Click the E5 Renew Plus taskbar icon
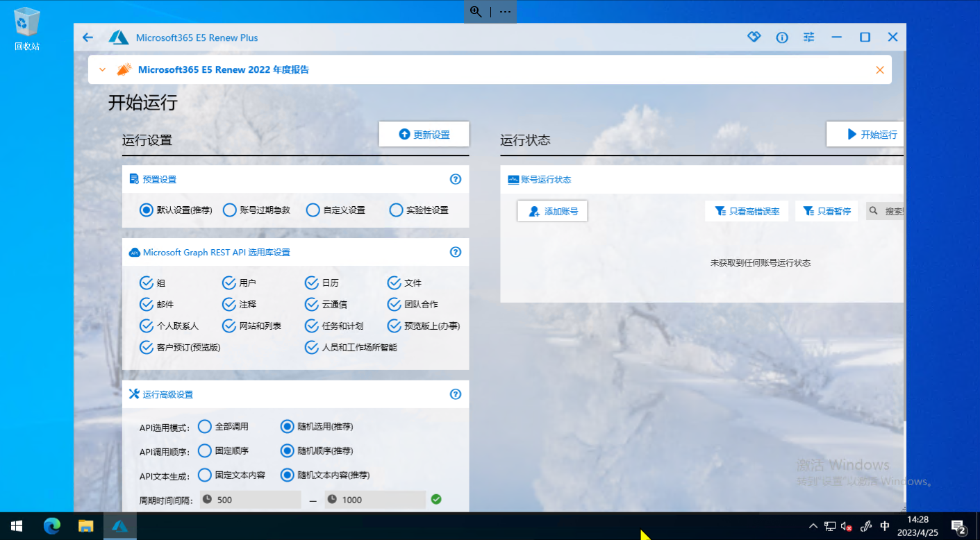 [119, 526]
